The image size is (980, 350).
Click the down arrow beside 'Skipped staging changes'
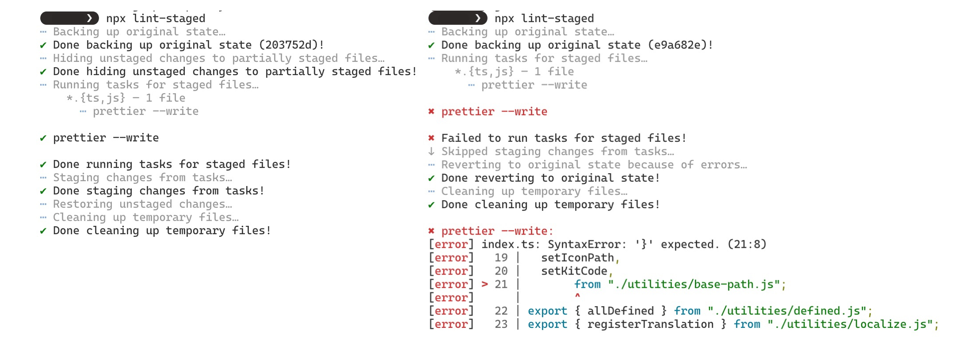(x=431, y=151)
